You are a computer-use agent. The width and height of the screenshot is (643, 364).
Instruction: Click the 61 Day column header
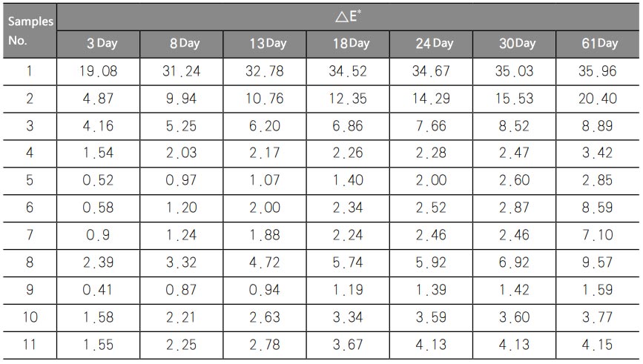[599, 44]
